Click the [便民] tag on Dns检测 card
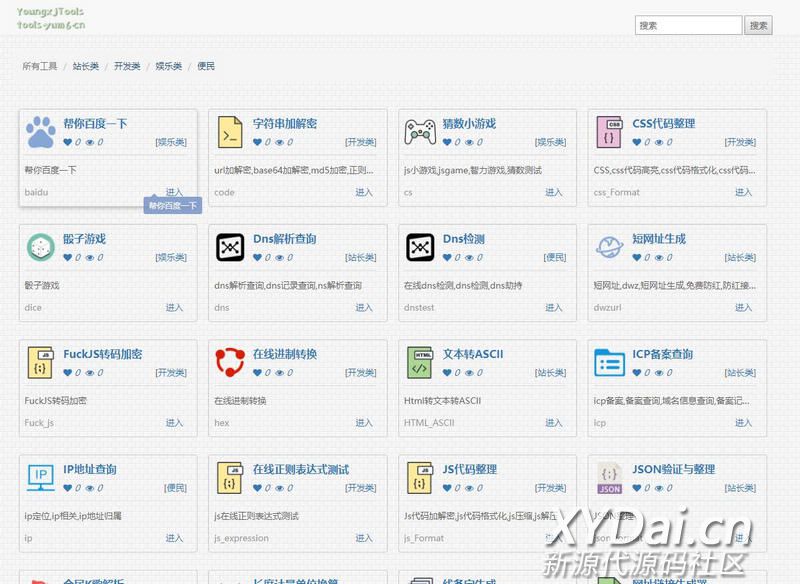The height and width of the screenshot is (584, 800). point(555,258)
